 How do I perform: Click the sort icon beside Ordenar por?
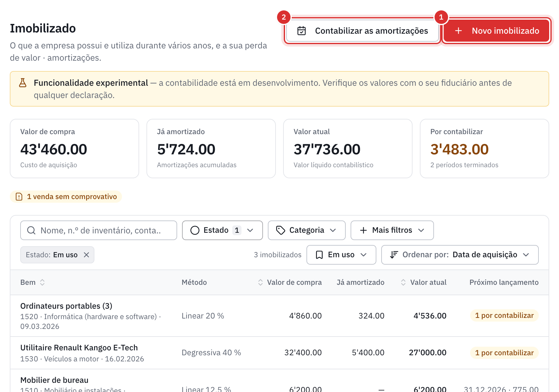(394, 255)
